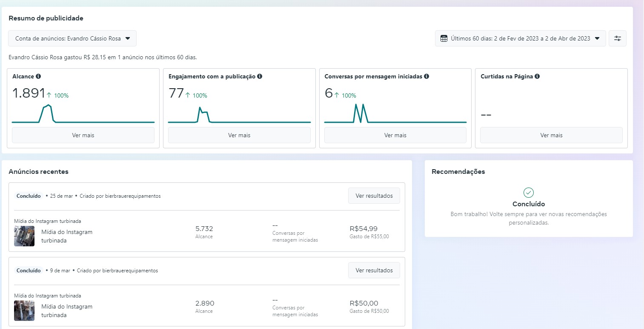The height and width of the screenshot is (329, 644).
Task: Click the info icon next to Alcance
Action: tap(38, 77)
